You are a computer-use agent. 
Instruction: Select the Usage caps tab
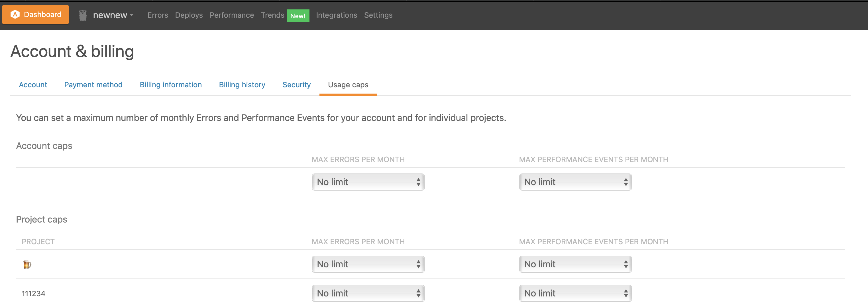[x=348, y=85]
